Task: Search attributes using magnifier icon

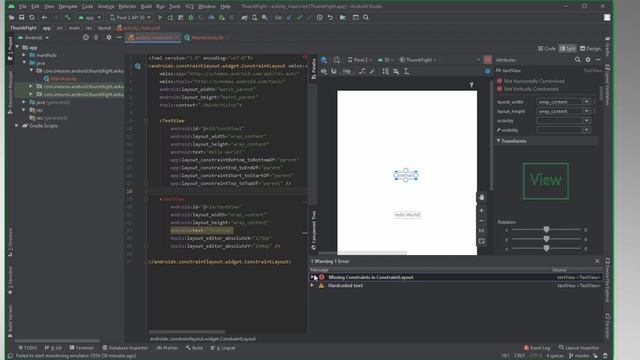Action: [x=578, y=60]
